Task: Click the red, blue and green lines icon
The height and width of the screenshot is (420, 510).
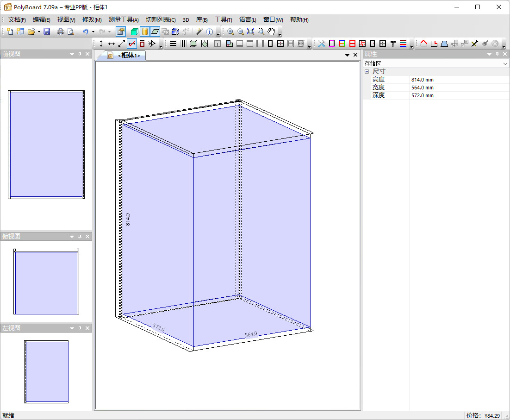Action: point(403,44)
